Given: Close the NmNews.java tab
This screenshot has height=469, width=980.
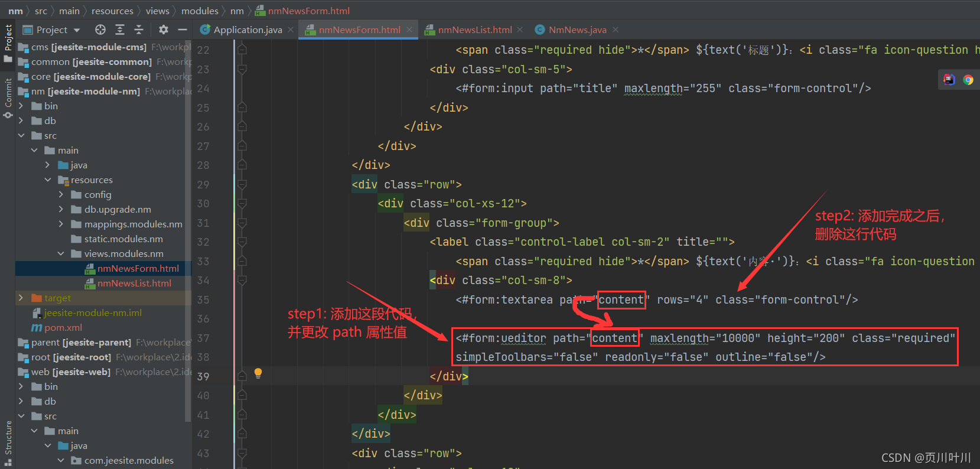Looking at the screenshot, I should click(x=616, y=30).
